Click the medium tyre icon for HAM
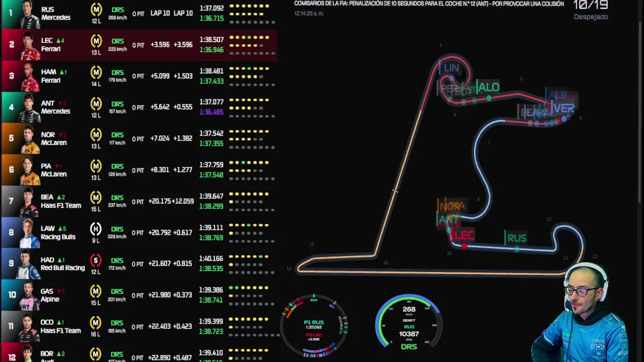Screen dimensions: 644x362 [96, 72]
